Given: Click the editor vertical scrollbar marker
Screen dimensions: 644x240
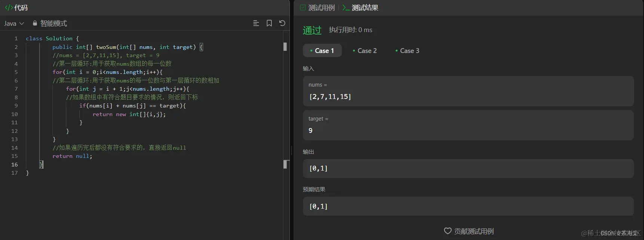Looking at the screenshot, I should (x=285, y=47).
